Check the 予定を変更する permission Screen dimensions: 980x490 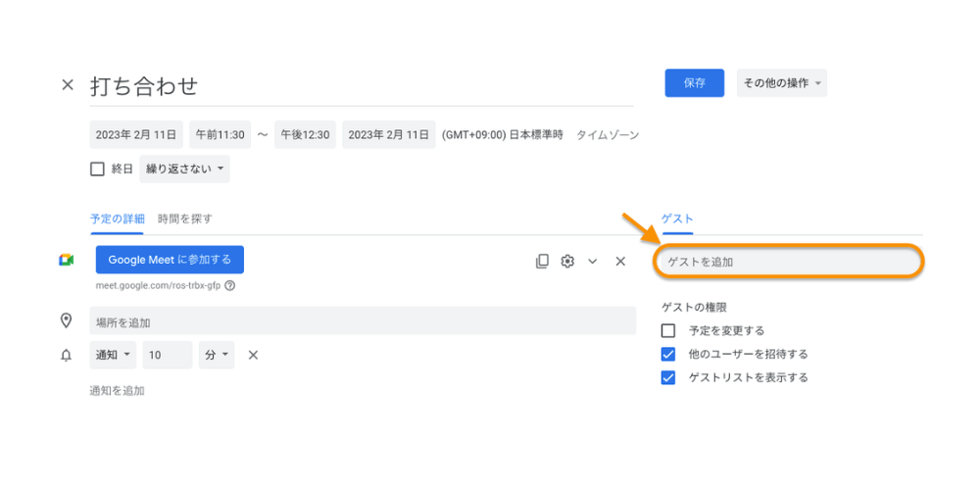click(x=668, y=331)
